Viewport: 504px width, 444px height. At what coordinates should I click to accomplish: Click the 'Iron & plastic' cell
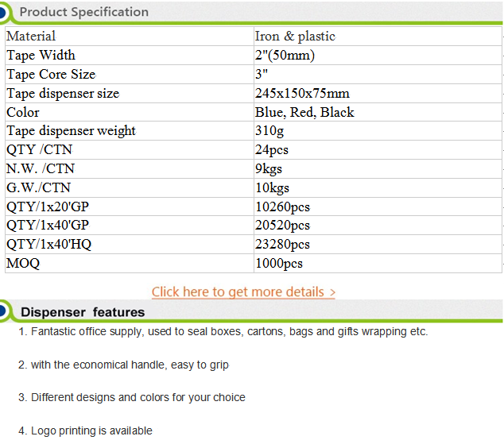[x=295, y=36]
